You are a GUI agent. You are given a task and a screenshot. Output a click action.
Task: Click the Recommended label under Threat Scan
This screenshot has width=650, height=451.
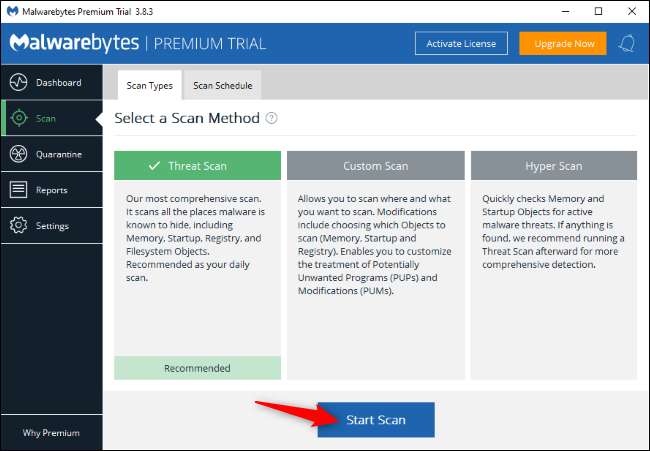pyautogui.click(x=197, y=368)
